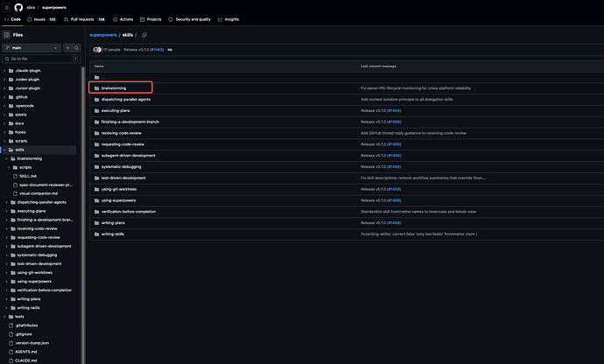Click the dispatching-parallel-agents folder icon in the listing
Viewport: 604px width, 364px height.
[x=96, y=100]
